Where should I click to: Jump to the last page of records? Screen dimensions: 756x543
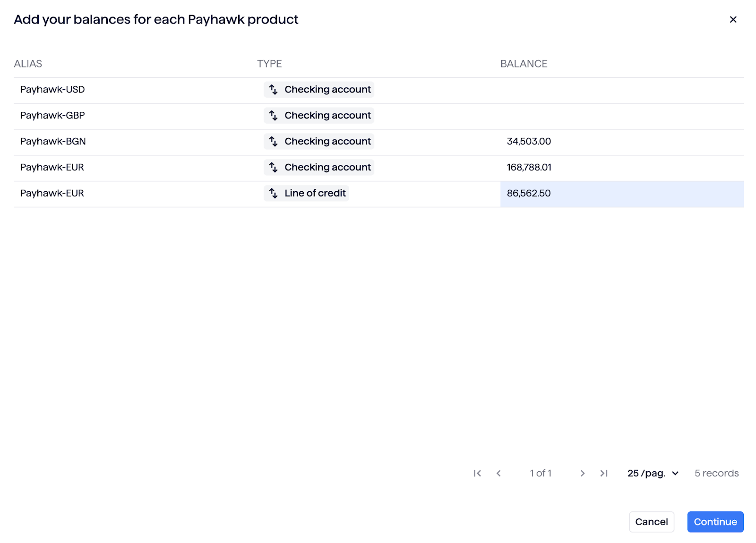pyautogui.click(x=604, y=473)
